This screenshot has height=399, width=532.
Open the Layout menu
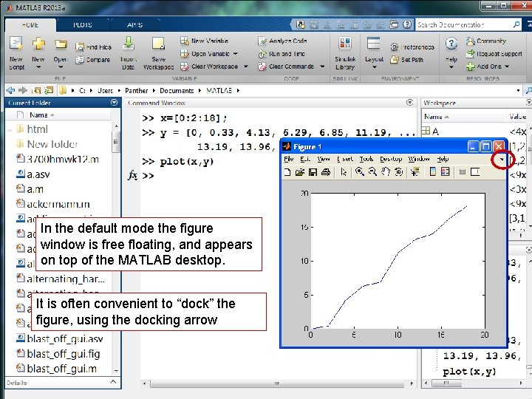coord(374,53)
